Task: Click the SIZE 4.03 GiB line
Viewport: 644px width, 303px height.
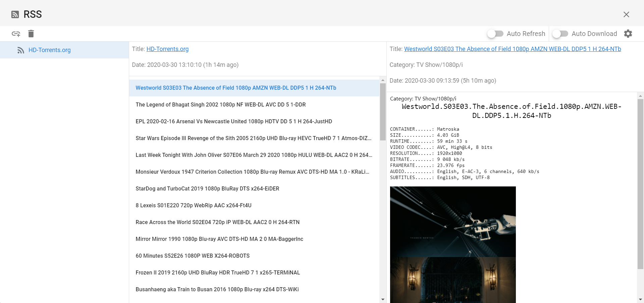Action: click(x=425, y=135)
